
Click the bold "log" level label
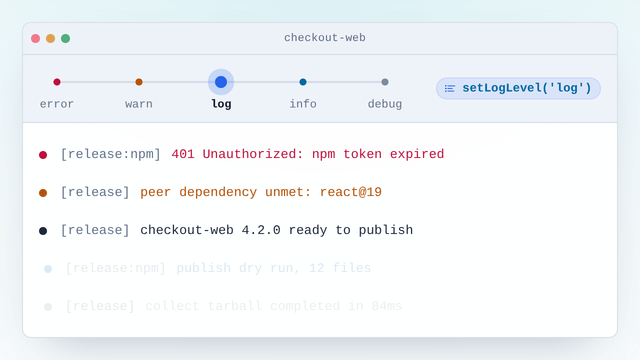[x=221, y=104]
